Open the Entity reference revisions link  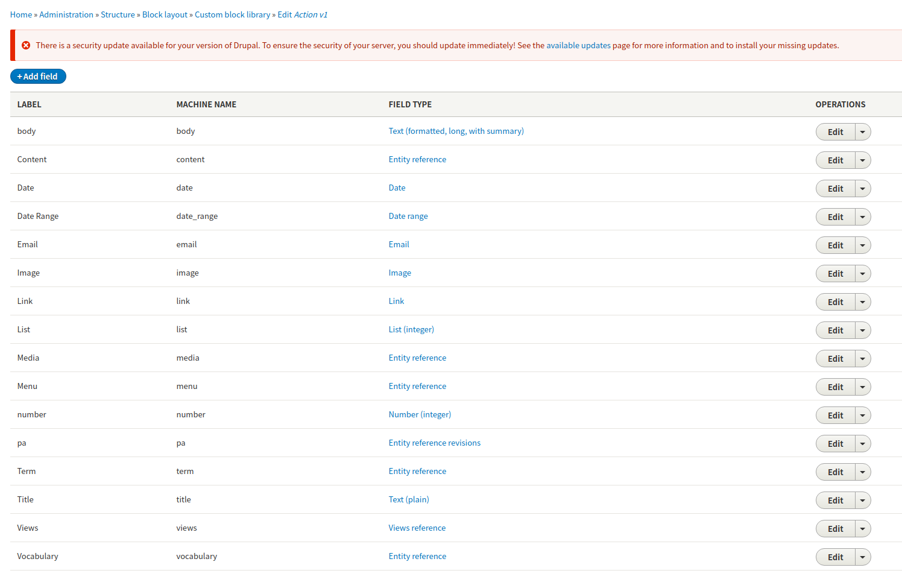tap(434, 443)
